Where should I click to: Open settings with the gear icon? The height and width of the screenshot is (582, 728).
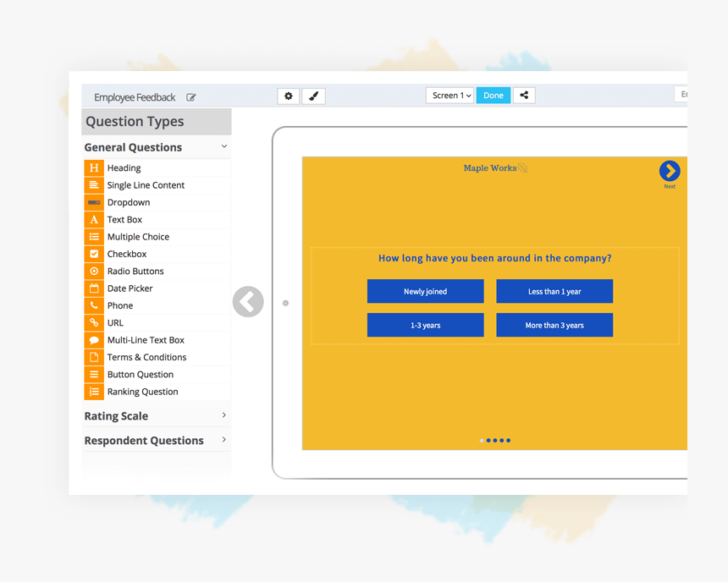tap(289, 96)
